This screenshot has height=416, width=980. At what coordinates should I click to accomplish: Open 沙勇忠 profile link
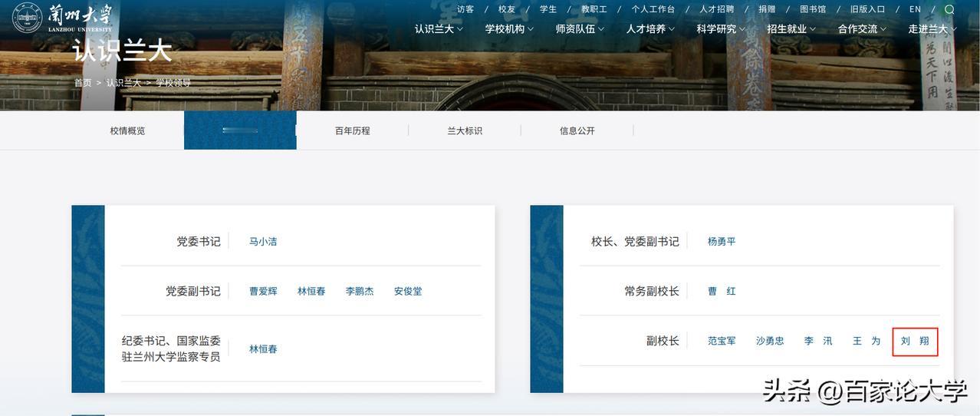click(770, 341)
